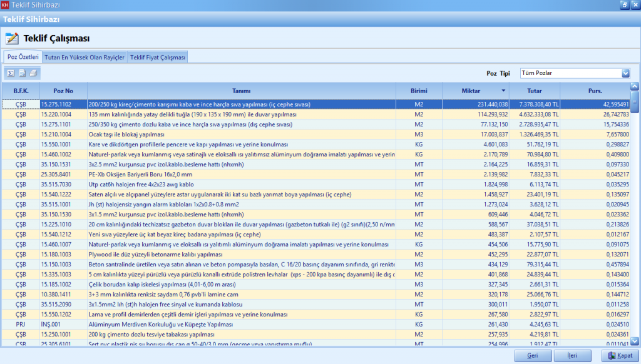Viewport: 641px width, 364px height.
Task: Click the KH application icon in title bar
Action: (x=6, y=5)
